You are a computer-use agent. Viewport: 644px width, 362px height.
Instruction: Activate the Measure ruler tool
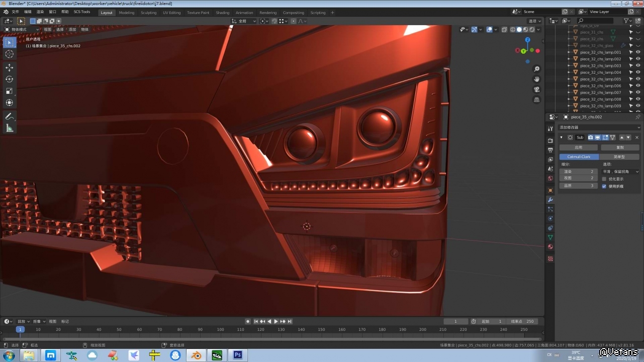[9, 128]
